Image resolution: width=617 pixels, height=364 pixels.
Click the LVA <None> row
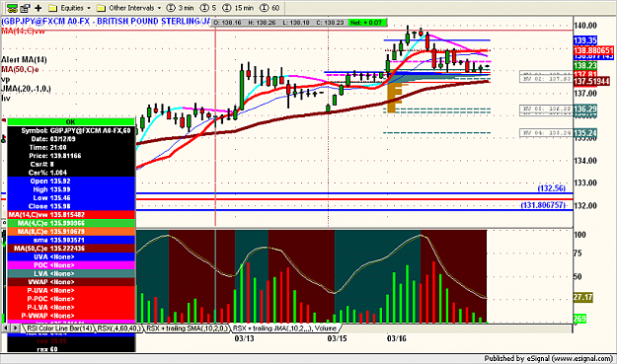(x=71, y=273)
